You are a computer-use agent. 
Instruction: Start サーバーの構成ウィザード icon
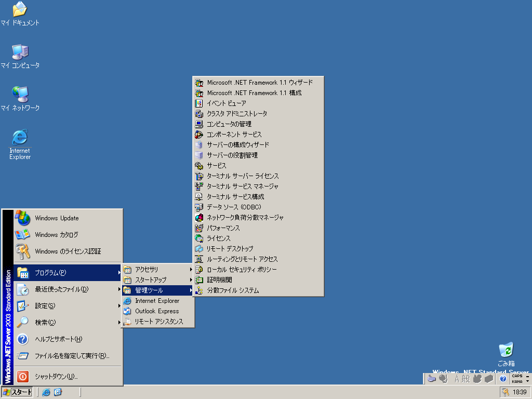click(x=199, y=145)
